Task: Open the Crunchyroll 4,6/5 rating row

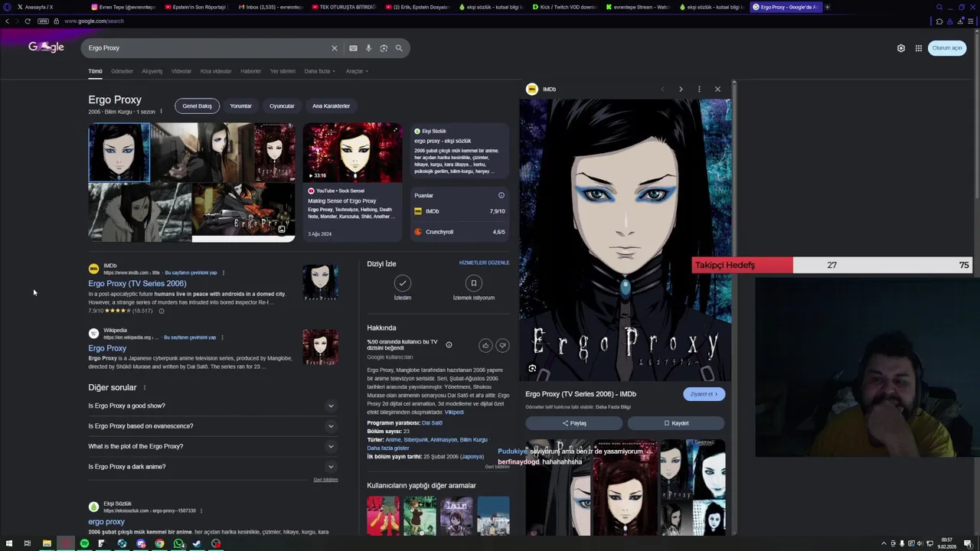Action: (459, 232)
